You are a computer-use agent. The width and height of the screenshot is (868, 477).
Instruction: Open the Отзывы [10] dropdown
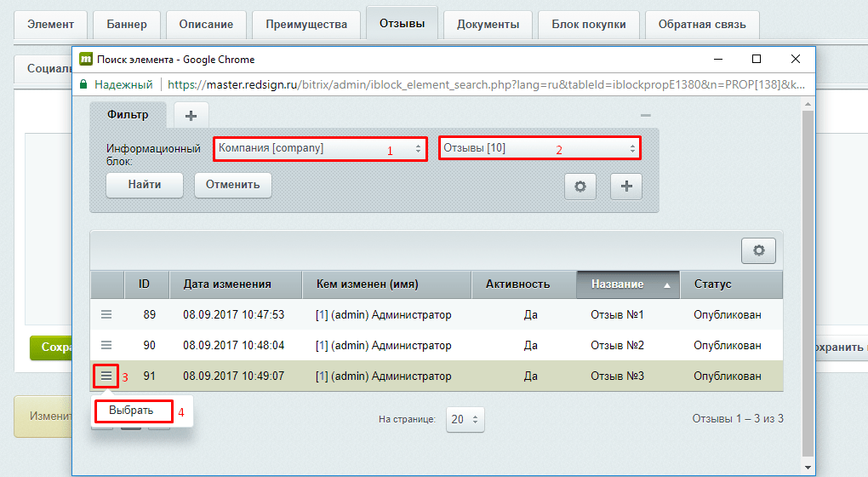pyautogui.click(x=540, y=148)
